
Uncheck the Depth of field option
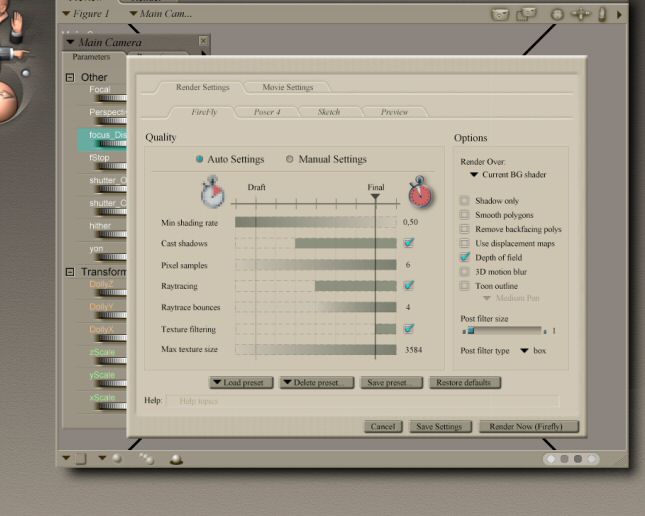click(465, 257)
